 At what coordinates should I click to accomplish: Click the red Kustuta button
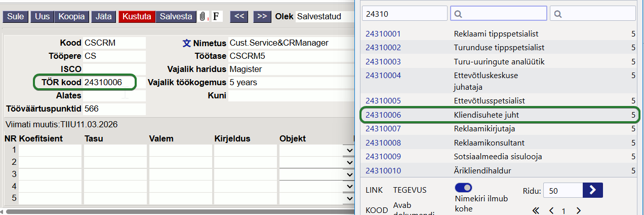click(x=136, y=16)
